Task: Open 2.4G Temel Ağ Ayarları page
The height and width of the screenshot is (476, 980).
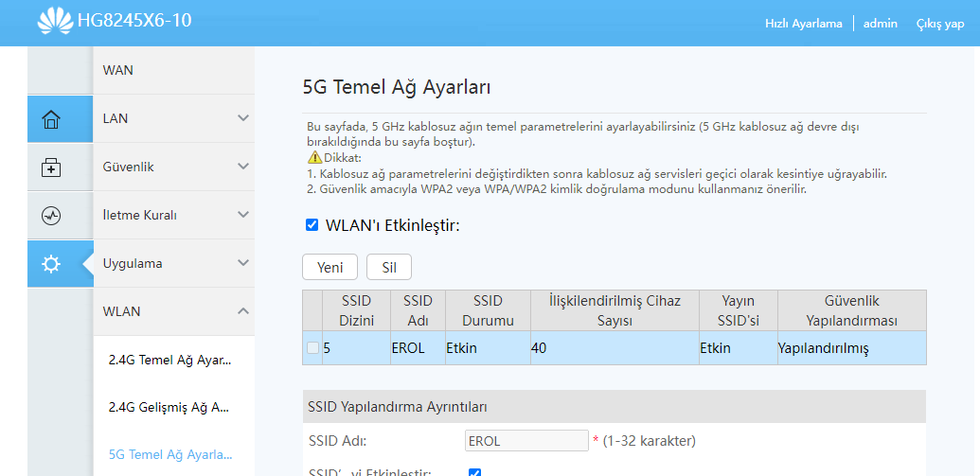Action: point(169,360)
